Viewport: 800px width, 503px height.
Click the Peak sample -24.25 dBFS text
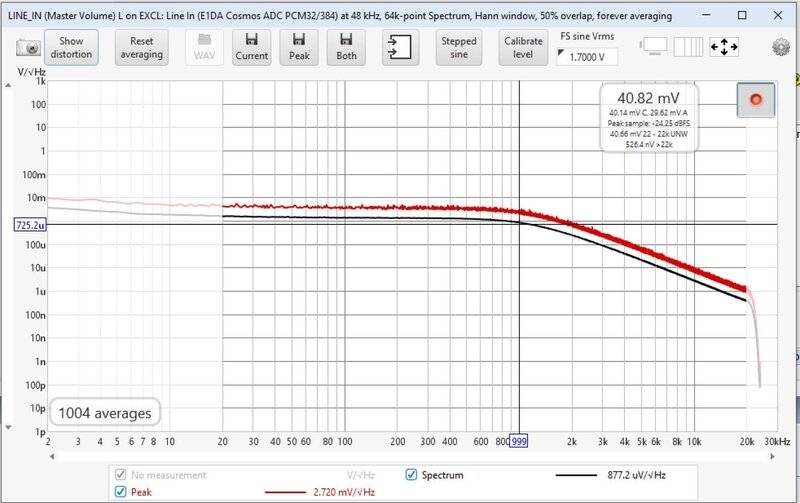(x=648, y=123)
